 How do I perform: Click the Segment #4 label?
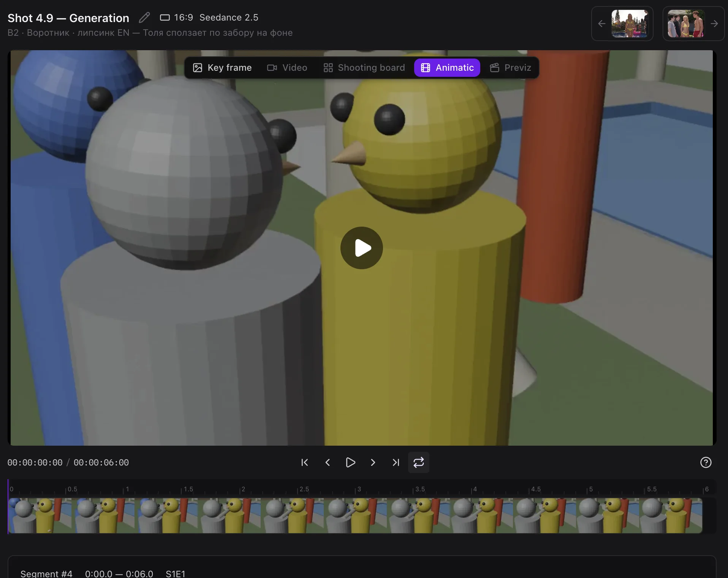[46, 573]
